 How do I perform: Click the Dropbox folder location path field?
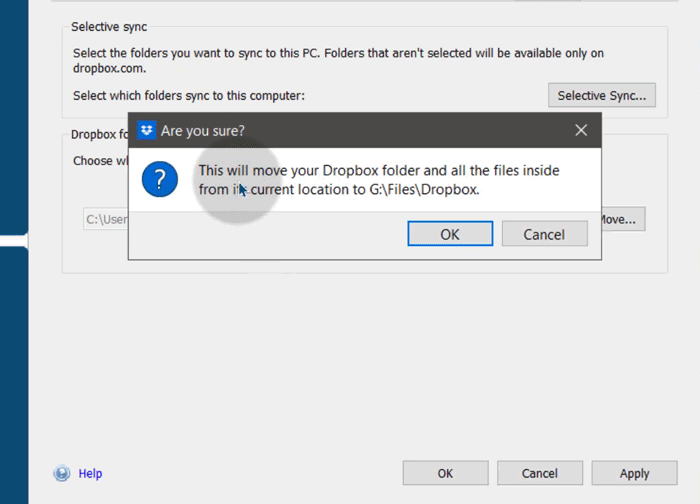pos(106,219)
